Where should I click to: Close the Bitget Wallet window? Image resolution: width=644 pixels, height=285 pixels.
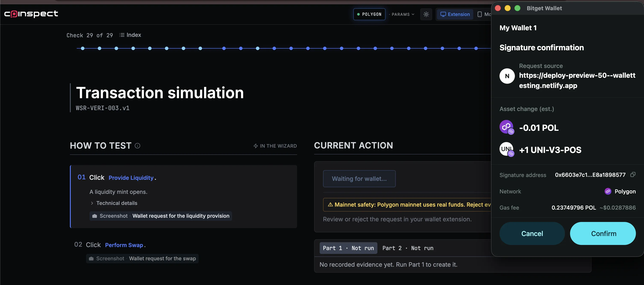(498, 8)
